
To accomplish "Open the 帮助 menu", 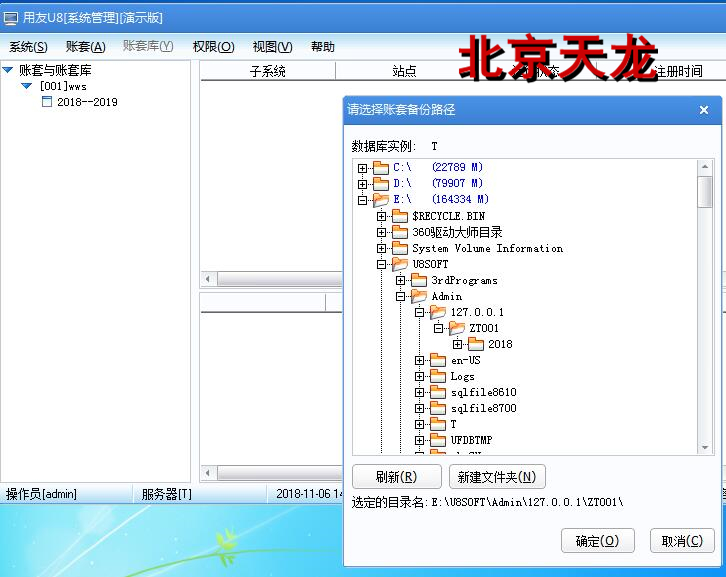I will tap(323, 47).
